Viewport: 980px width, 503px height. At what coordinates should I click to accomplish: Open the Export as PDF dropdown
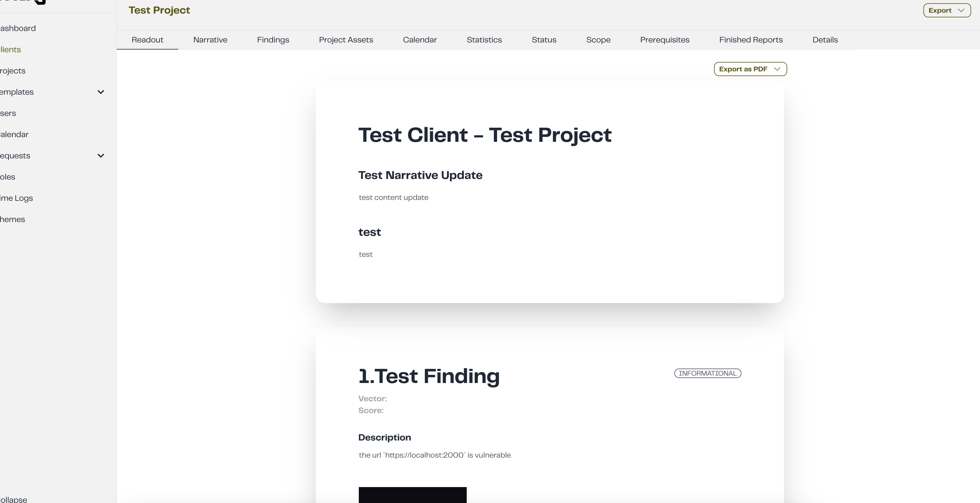coord(750,69)
